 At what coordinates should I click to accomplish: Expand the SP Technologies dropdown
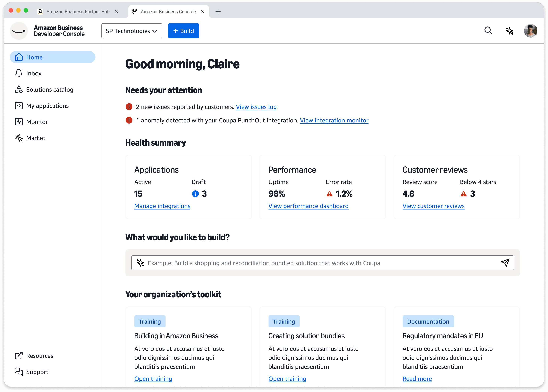132,31
